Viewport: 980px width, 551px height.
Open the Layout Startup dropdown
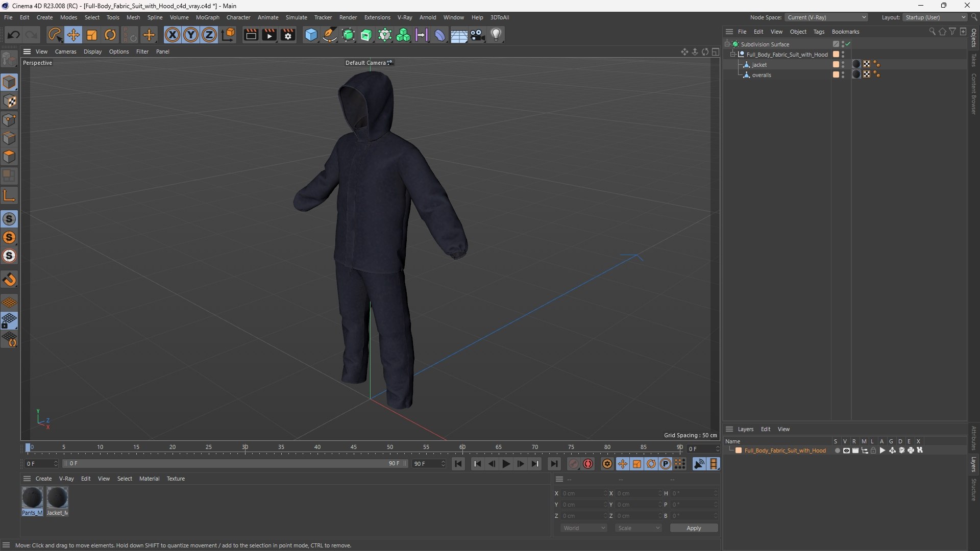[x=935, y=17]
